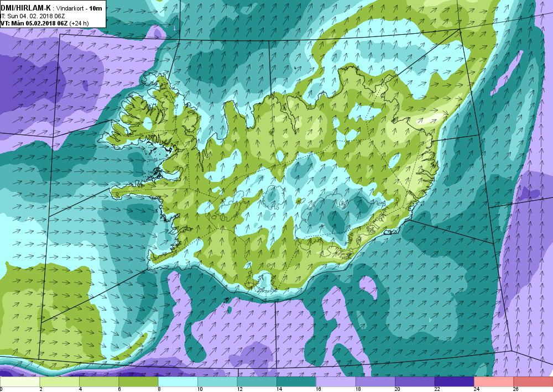
Task: Click the 'VT: Mán 05.02.2018 06Z' valid time
Action: point(34,24)
